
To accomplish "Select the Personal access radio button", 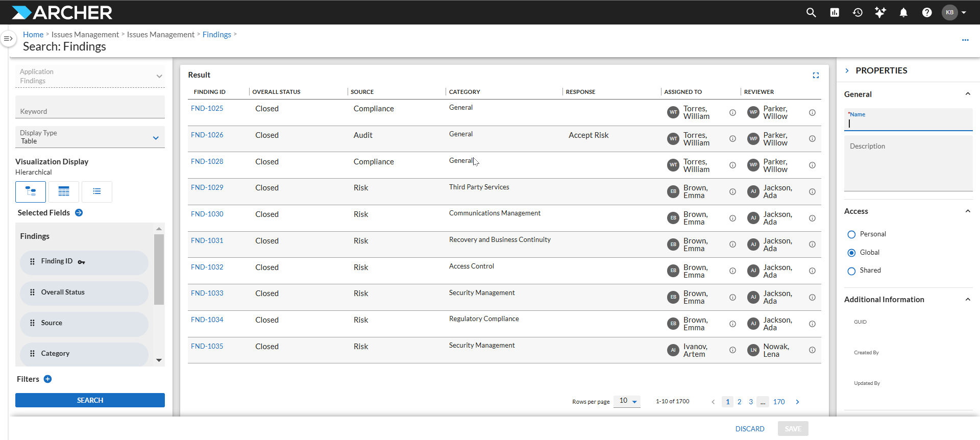I will pyautogui.click(x=851, y=234).
